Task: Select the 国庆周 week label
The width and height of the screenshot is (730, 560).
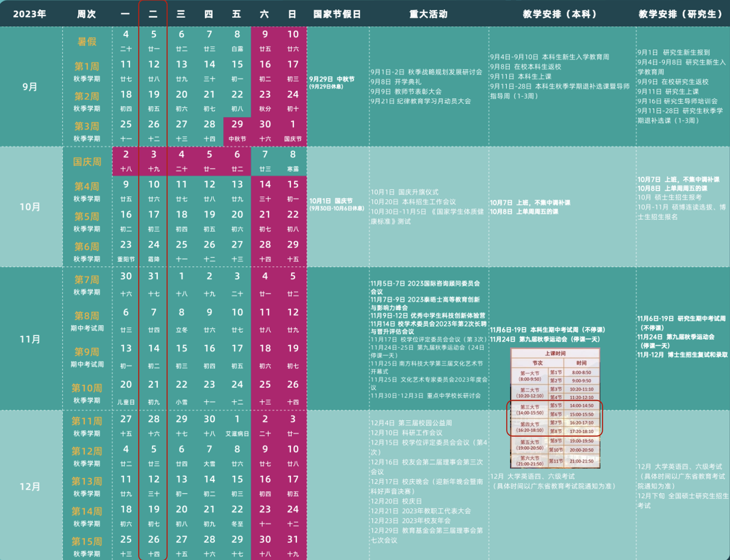Action: pyautogui.click(x=87, y=162)
